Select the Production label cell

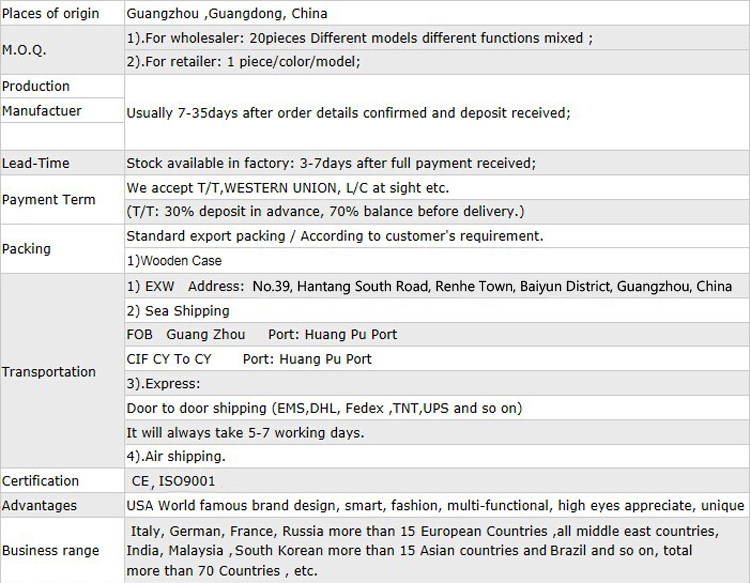coord(62,86)
